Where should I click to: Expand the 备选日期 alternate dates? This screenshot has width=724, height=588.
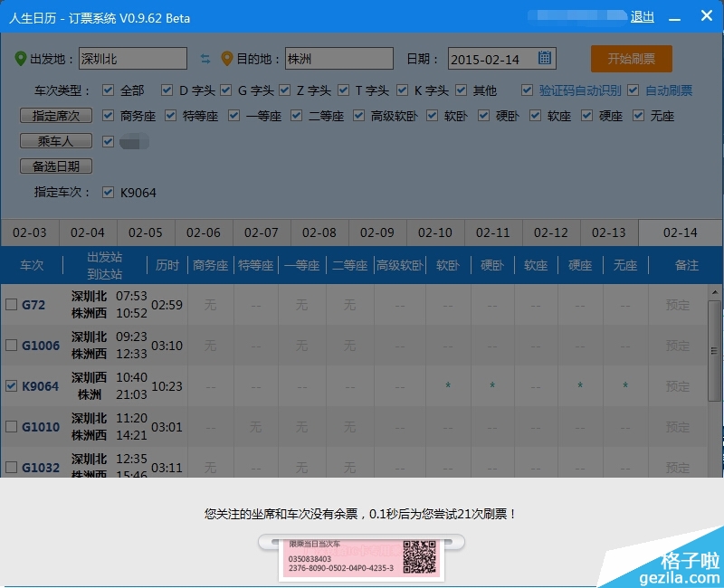tap(56, 166)
